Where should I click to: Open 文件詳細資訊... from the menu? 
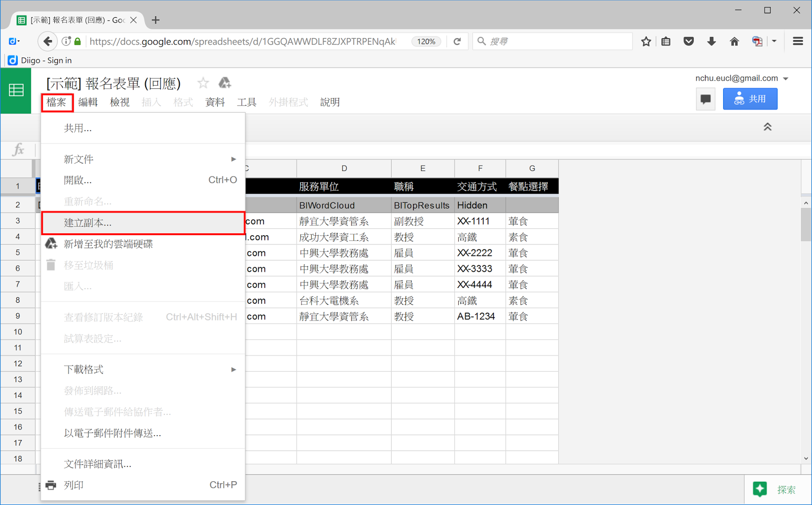143,464
